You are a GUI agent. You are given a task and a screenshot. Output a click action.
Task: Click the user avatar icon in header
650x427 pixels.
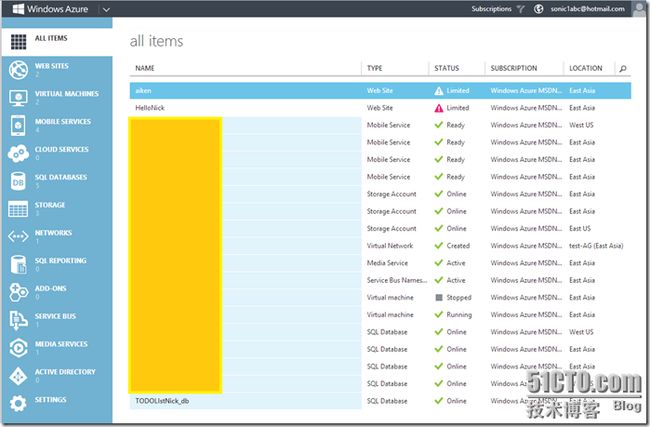[x=639, y=9]
